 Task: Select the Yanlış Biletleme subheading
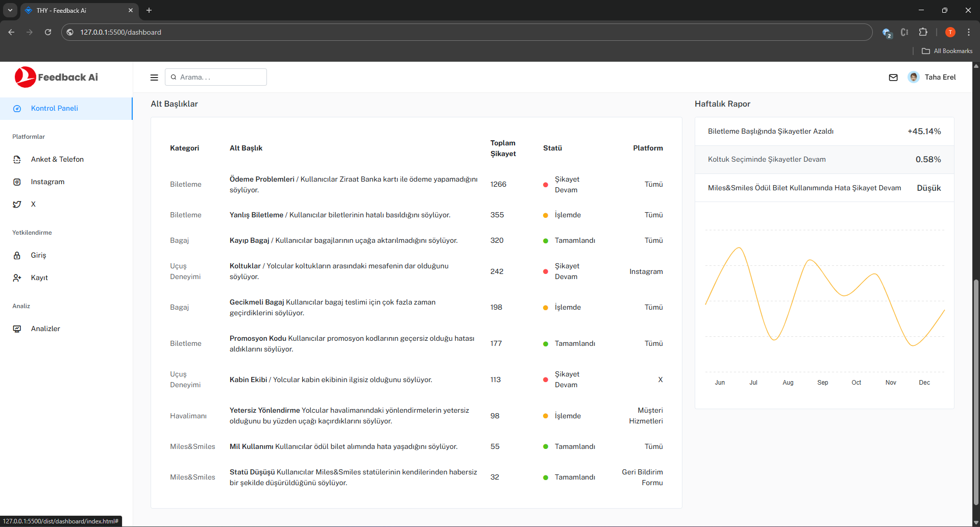pyautogui.click(x=256, y=215)
